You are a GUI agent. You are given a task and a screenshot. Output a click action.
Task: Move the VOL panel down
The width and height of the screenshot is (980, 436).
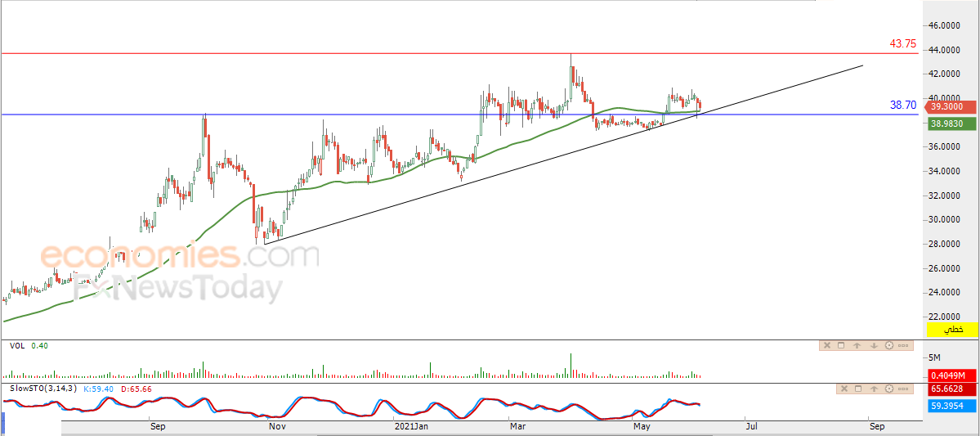[x=874, y=345]
